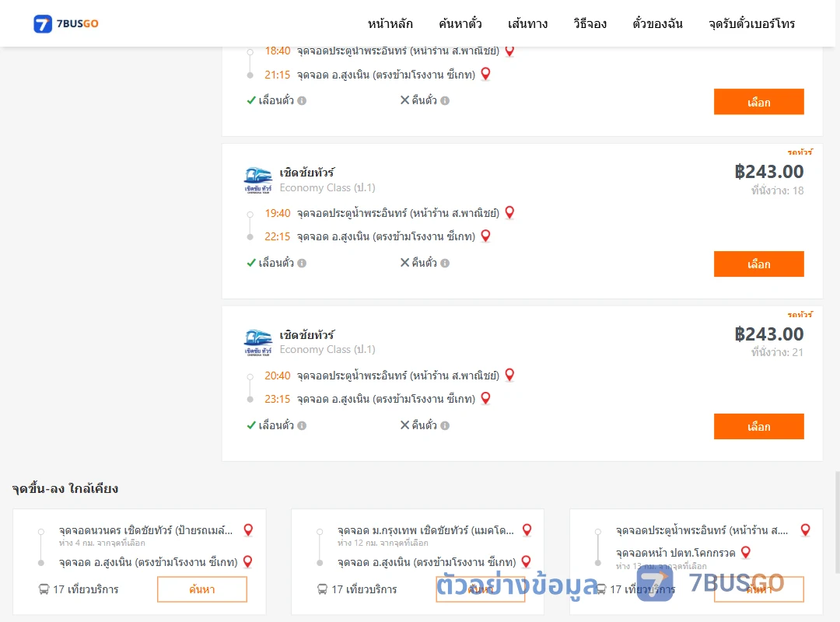Select the 18:40 trip with เลือก button

[758, 102]
